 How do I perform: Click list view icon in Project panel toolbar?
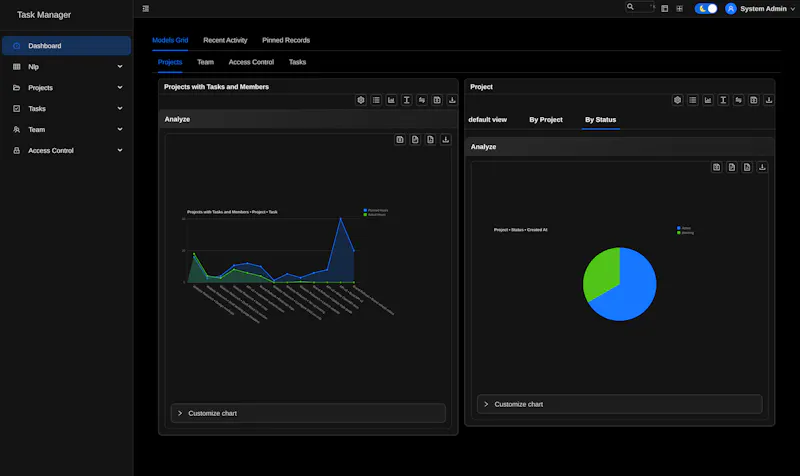tap(693, 100)
